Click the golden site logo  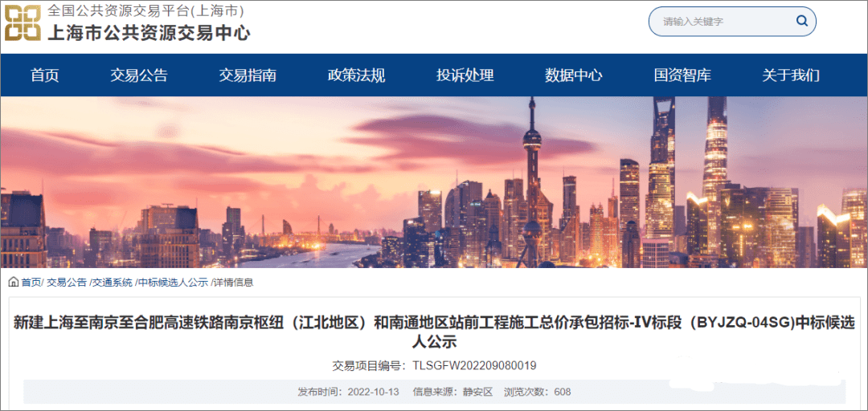23,23
